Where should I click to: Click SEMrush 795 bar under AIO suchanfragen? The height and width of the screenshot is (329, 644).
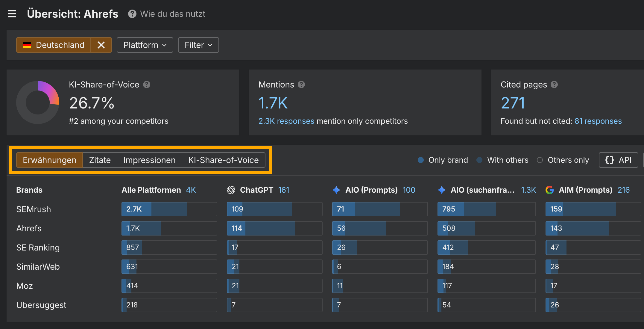point(486,209)
